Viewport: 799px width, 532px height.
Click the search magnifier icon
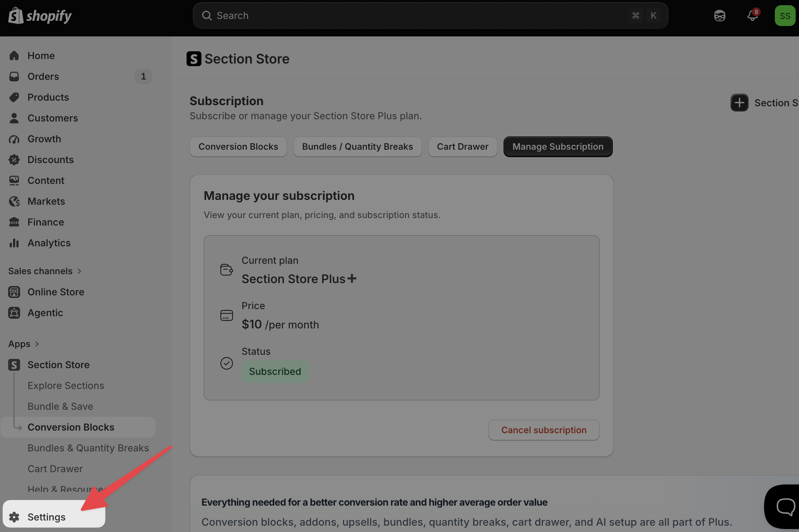pyautogui.click(x=207, y=16)
